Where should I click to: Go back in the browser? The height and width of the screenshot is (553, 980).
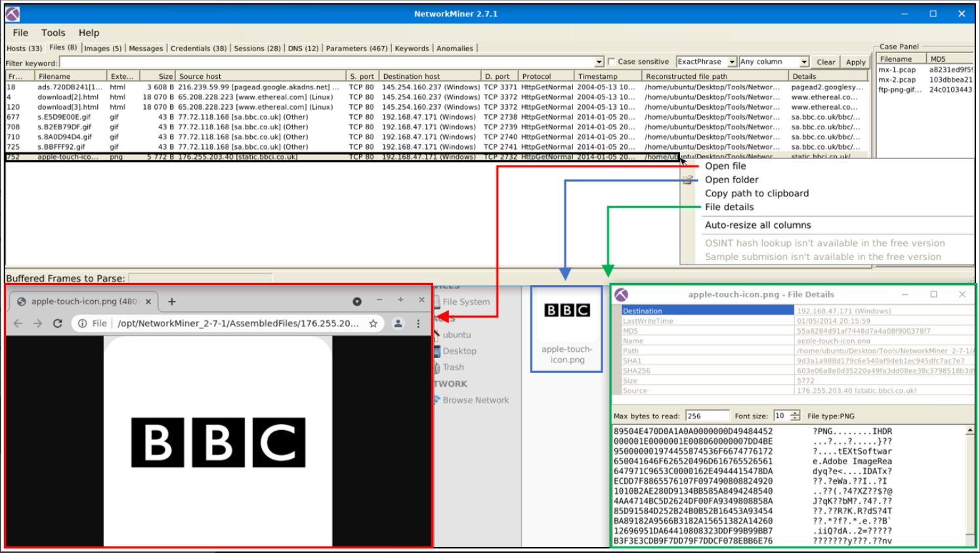[18, 324]
